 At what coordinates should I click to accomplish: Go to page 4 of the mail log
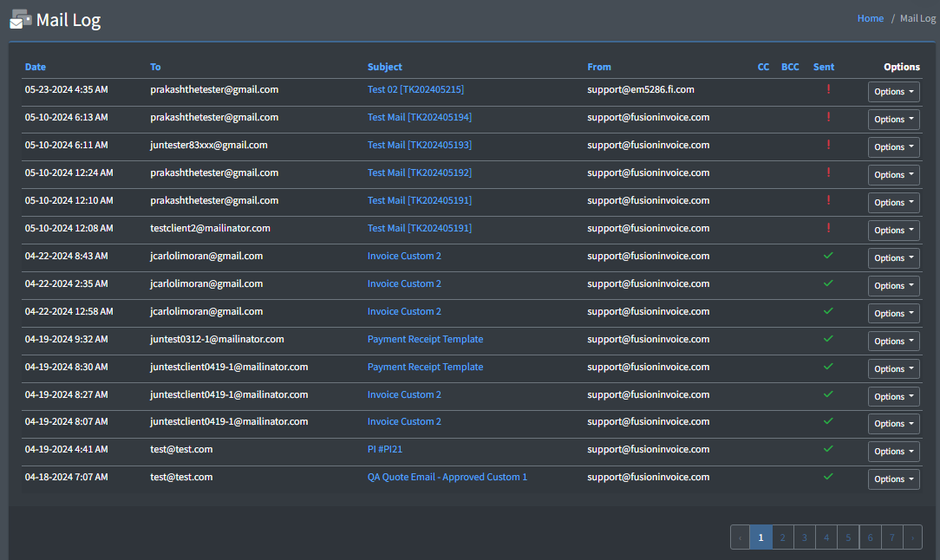point(826,537)
